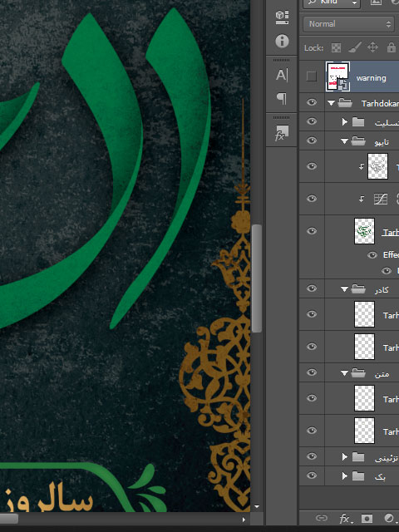Toggle the Effects eye icon
The width and height of the screenshot is (399, 532).
[x=372, y=255]
